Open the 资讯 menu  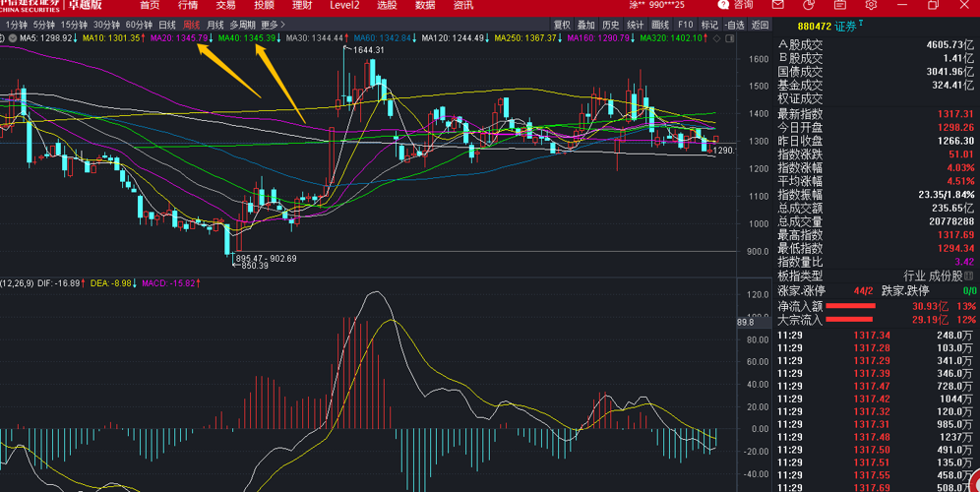coord(463,6)
